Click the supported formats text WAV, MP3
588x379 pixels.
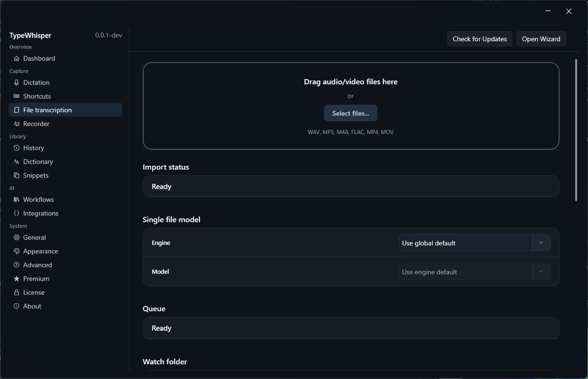(350, 132)
